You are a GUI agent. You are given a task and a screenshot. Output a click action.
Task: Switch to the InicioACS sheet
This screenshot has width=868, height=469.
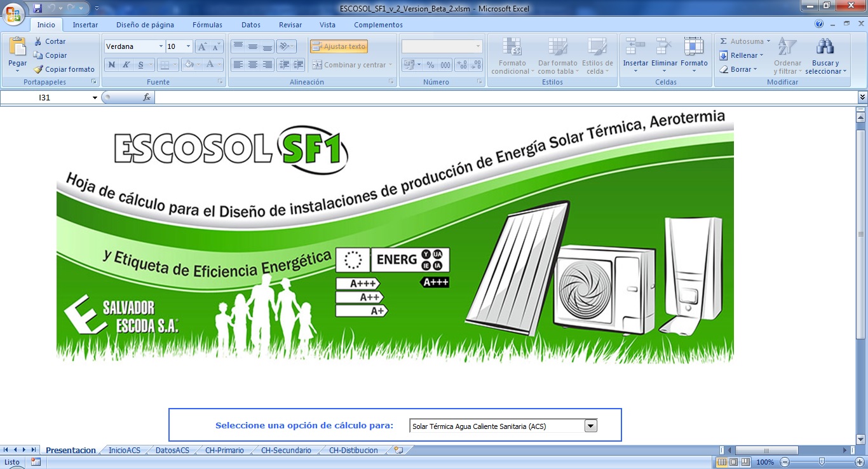point(125,450)
